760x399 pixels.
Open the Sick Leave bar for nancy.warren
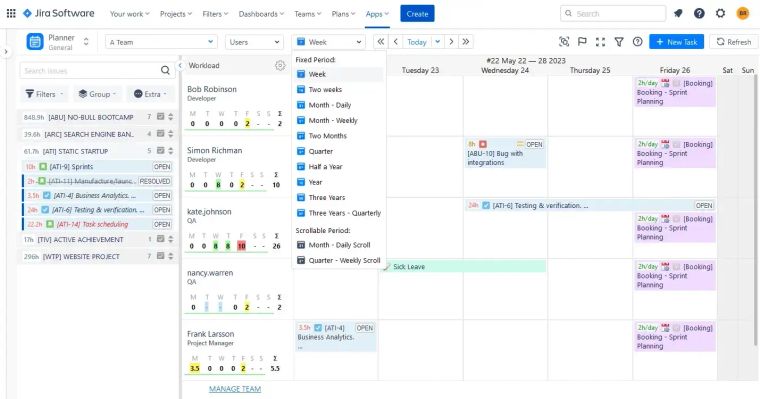pyautogui.click(x=464, y=266)
